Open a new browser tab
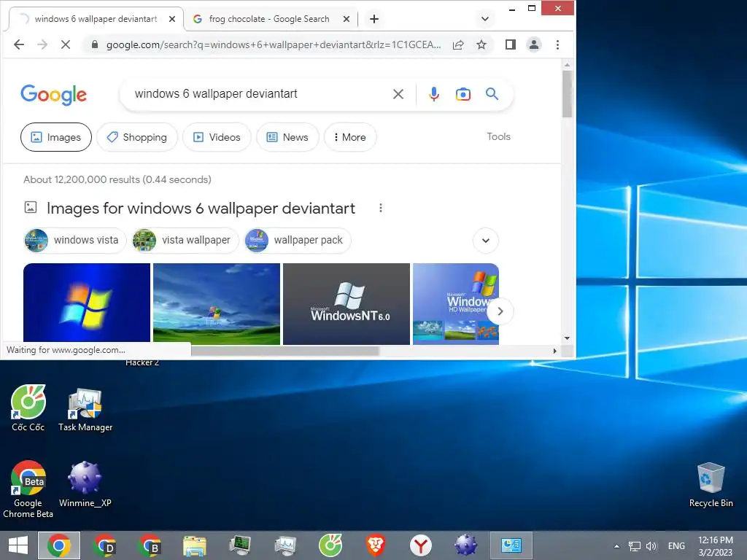This screenshot has width=747, height=560. click(374, 19)
